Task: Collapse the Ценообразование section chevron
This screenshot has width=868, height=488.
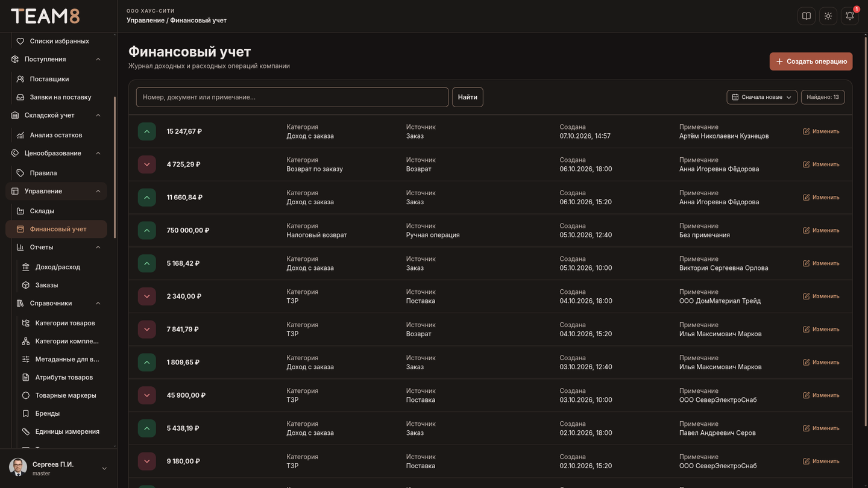Action: point(98,153)
